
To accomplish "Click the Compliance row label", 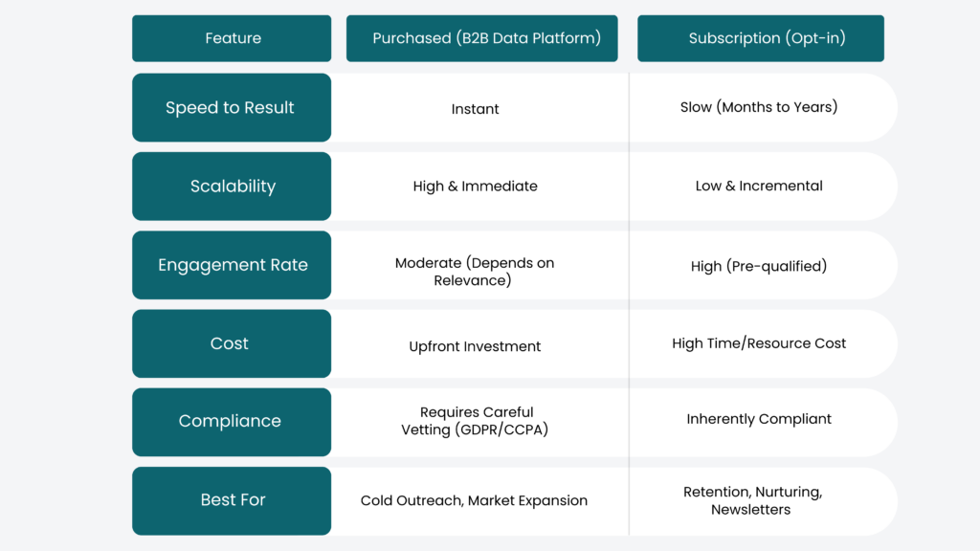I will click(x=230, y=421).
